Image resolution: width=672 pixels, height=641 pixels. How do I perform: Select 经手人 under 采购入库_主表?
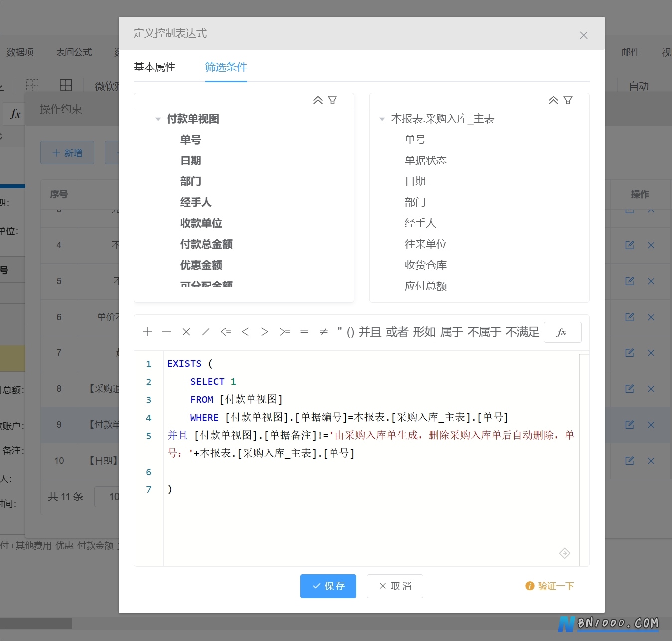pyautogui.click(x=420, y=223)
